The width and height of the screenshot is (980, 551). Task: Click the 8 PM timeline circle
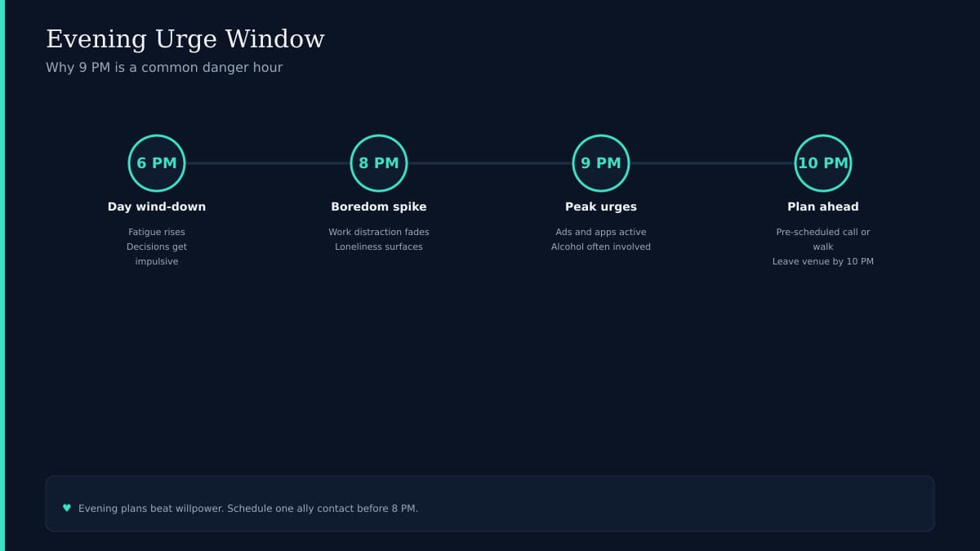[379, 163]
